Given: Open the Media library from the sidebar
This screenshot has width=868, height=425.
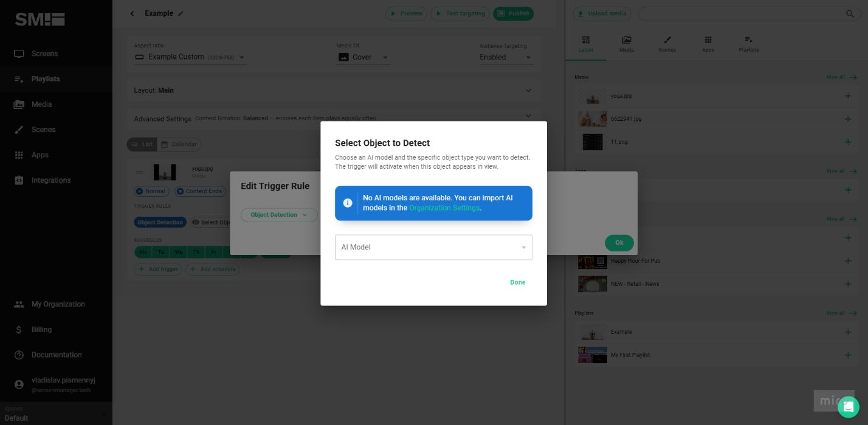Looking at the screenshot, I should point(41,104).
